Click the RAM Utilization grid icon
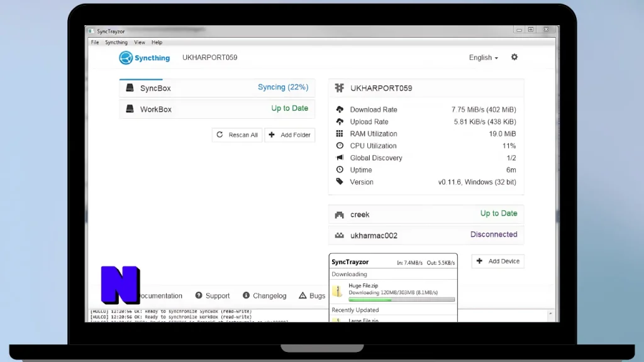 (340, 133)
